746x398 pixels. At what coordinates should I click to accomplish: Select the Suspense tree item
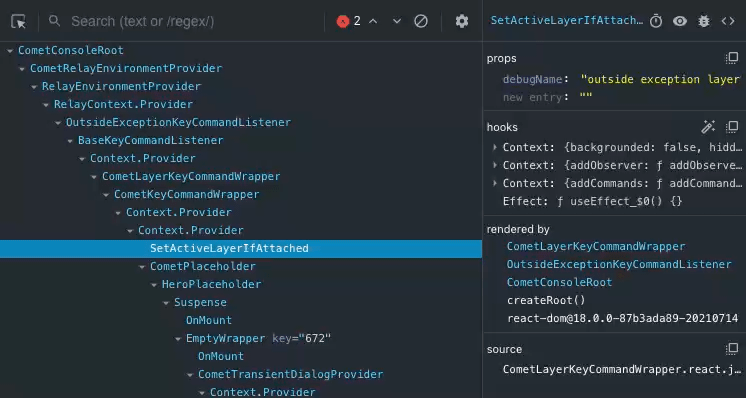[200, 302]
